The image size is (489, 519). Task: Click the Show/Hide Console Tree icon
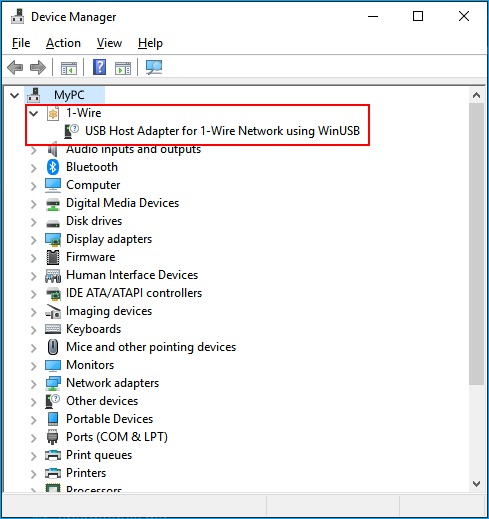pyautogui.click(x=69, y=68)
